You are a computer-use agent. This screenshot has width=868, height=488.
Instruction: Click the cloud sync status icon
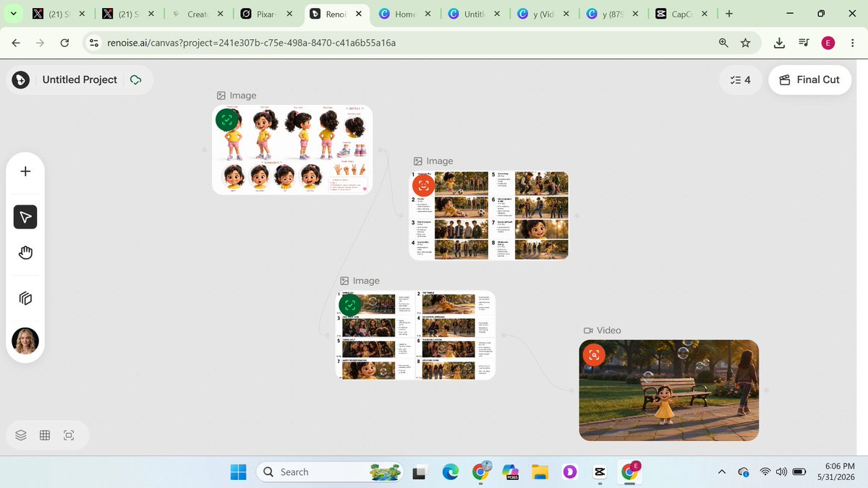pyautogui.click(x=135, y=80)
